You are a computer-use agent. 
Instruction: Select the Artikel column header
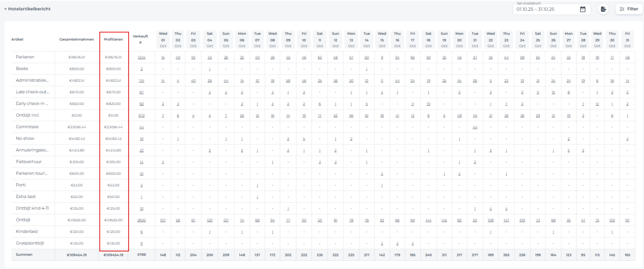pyautogui.click(x=18, y=39)
